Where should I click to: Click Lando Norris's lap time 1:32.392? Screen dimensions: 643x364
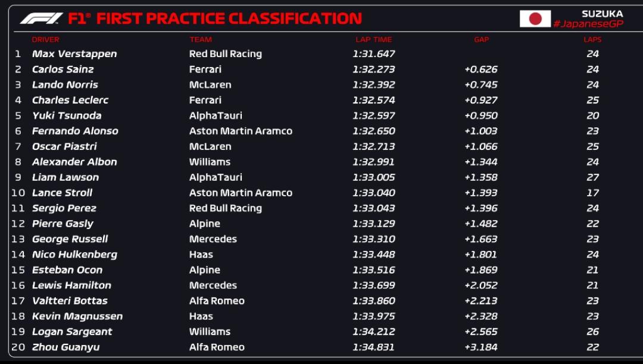pyautogui.click(x=373, y=85)
